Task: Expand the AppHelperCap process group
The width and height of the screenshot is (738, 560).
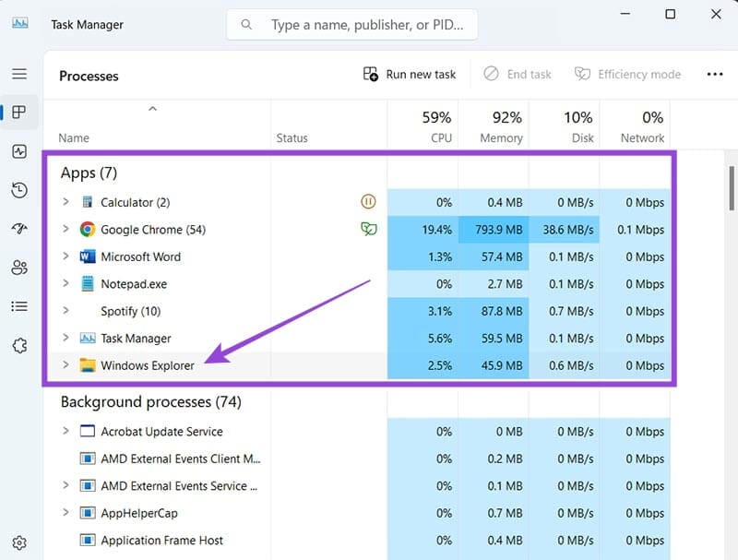Action: (x=65, y=512)
